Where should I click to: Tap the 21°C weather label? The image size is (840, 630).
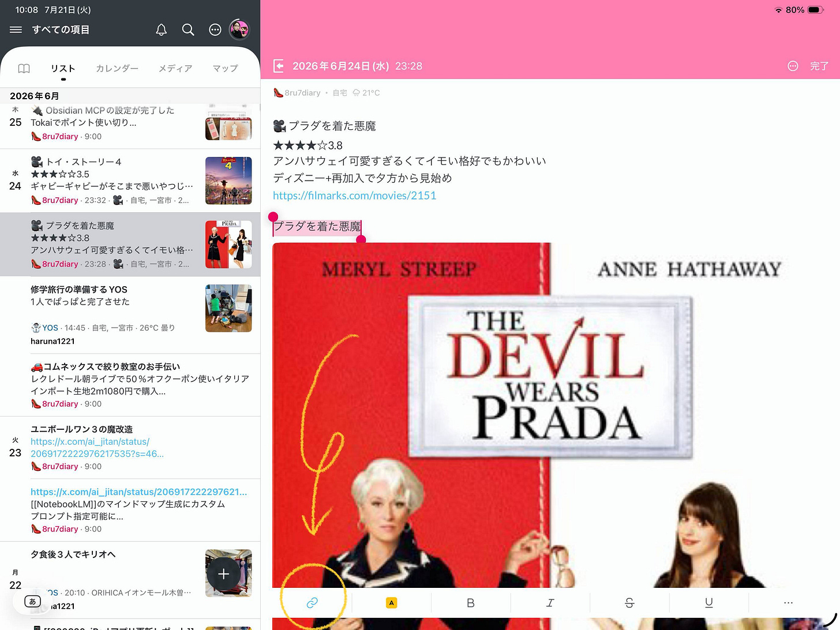coord(366,93)
